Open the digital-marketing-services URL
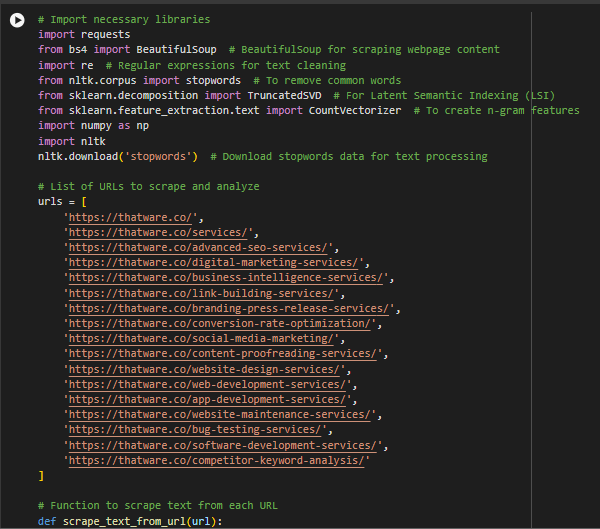600x529 pixels. [x=214, y=262]
